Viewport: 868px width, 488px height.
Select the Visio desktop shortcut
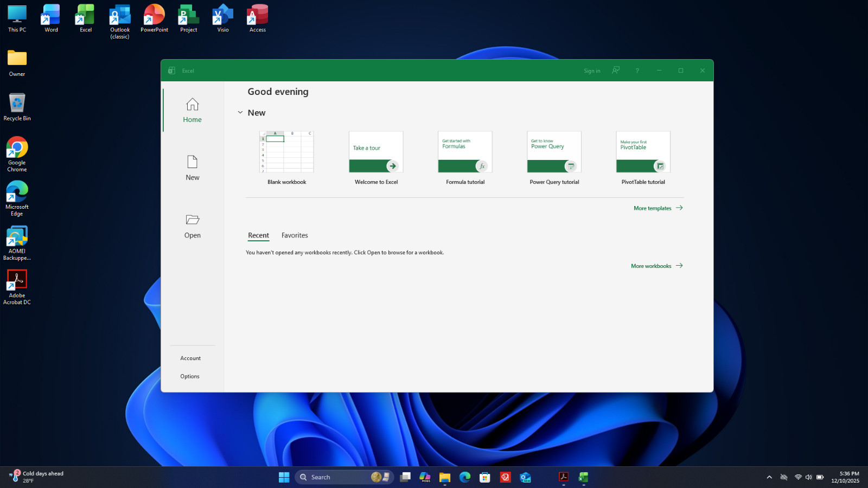223,19
